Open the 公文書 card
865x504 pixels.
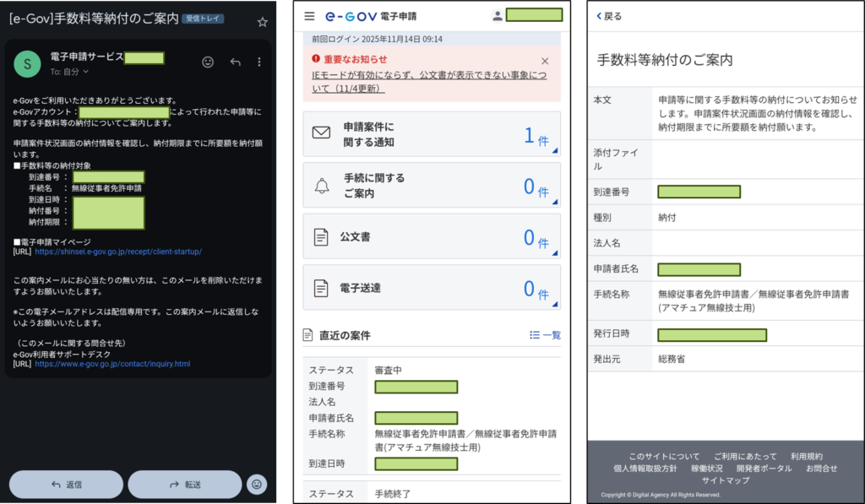click(x=431, y=236)
